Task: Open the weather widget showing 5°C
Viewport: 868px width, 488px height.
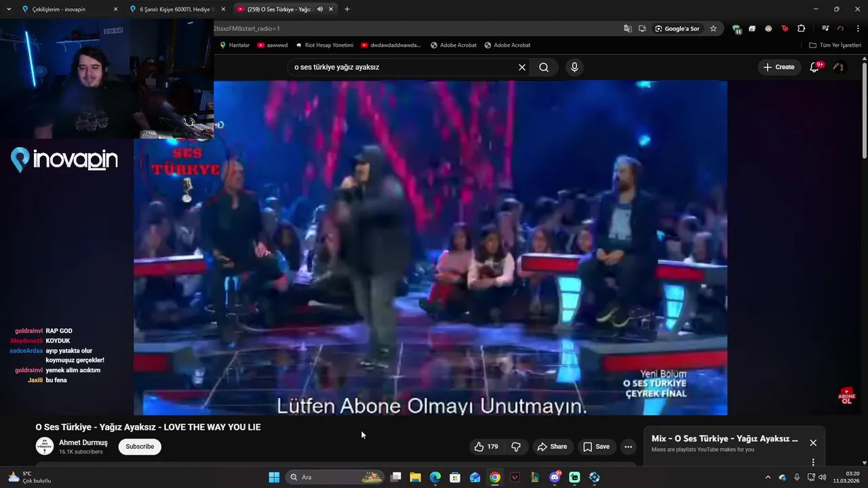Action: pyautogui.click(x=28, y=477)
